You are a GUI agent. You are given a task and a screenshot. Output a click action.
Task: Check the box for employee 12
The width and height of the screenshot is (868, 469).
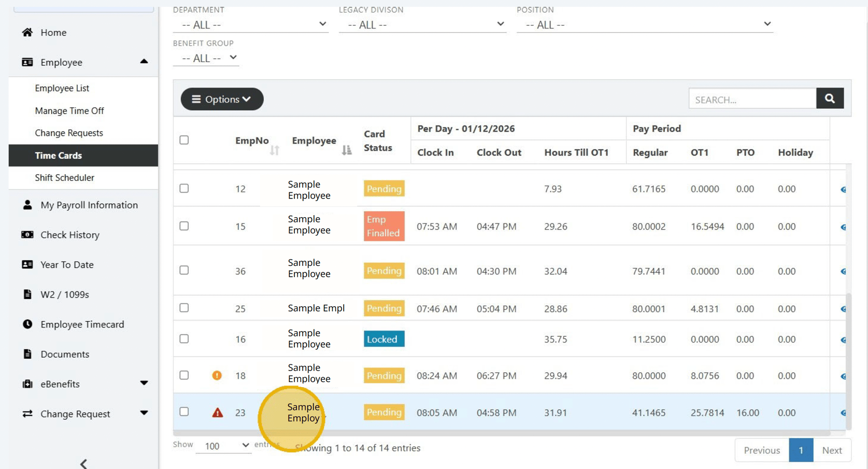(x=184, y=188)
